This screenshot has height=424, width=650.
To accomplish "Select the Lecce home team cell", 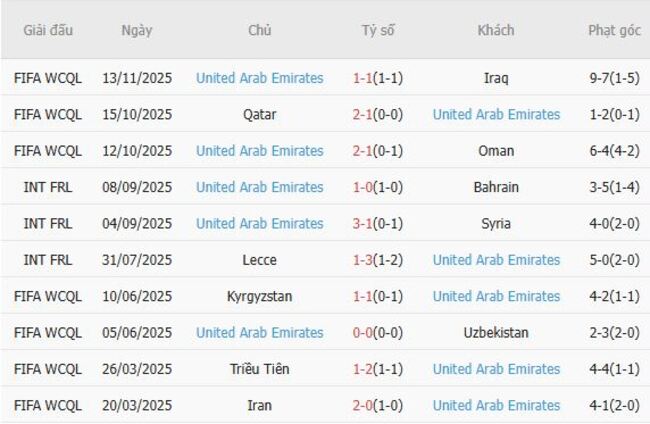I will click(x=260, y=260).
